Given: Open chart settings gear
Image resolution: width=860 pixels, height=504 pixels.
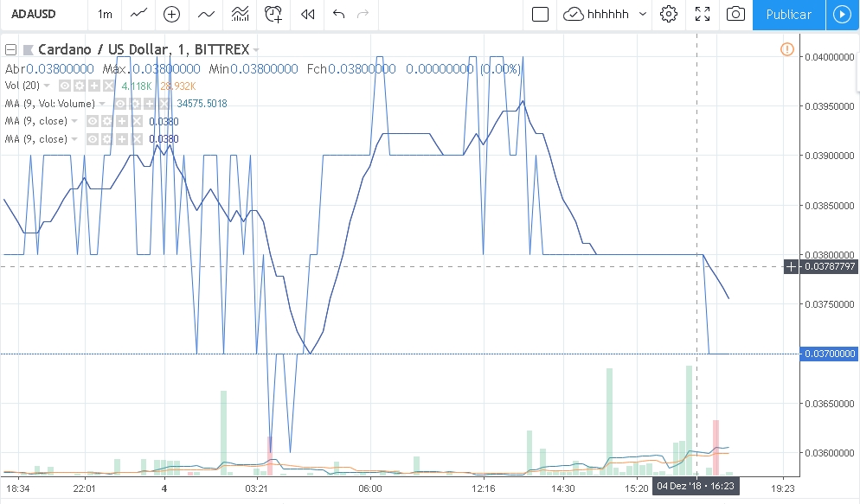Looking at the screenshot, I should 668,14.
